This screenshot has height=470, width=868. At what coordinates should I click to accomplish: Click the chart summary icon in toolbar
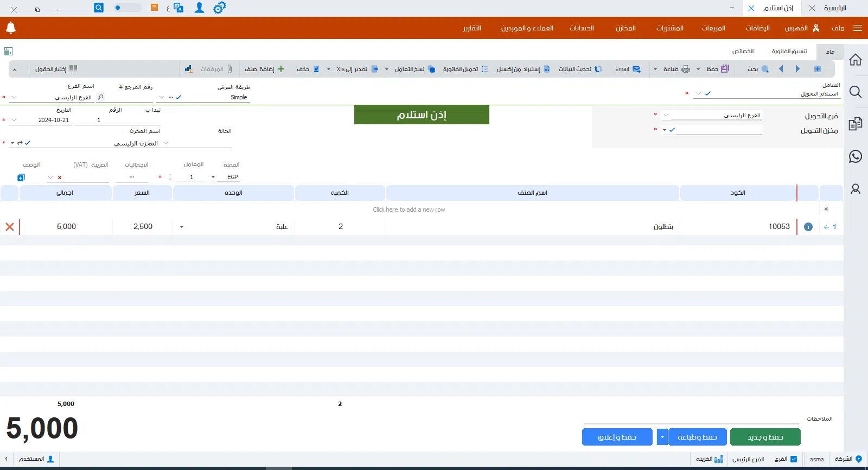pos(188,69)
